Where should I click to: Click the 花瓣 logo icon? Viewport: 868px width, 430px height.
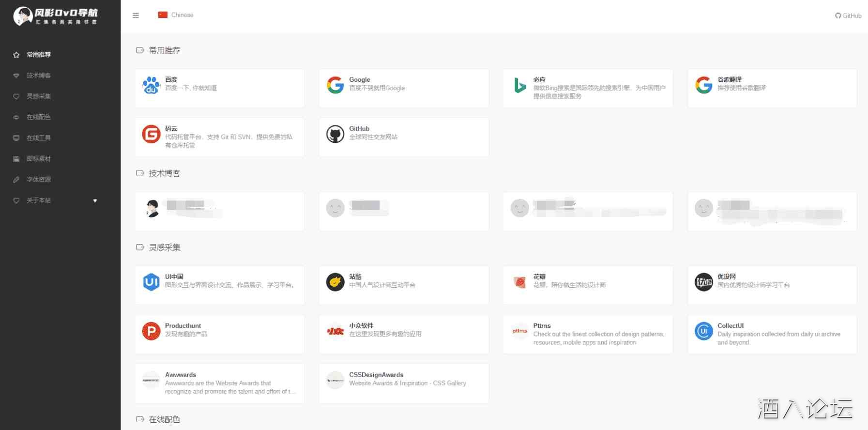[519, 282]
